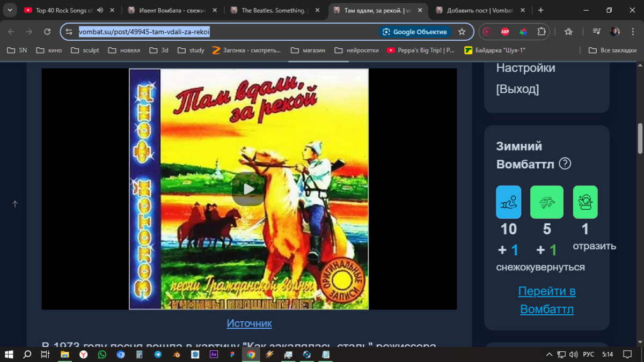The height and width of the screenshot is (362, 644).
Task: Go forward to the next page
Action: pyautogui.click(x=30, y=32)
